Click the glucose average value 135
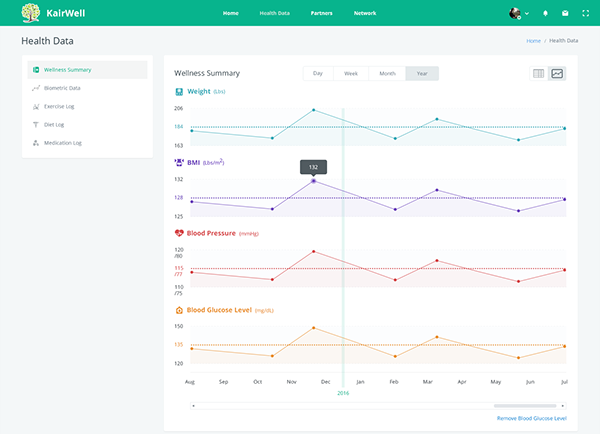The height and width of the screenshot is (434, 600). tap(179, 345)
